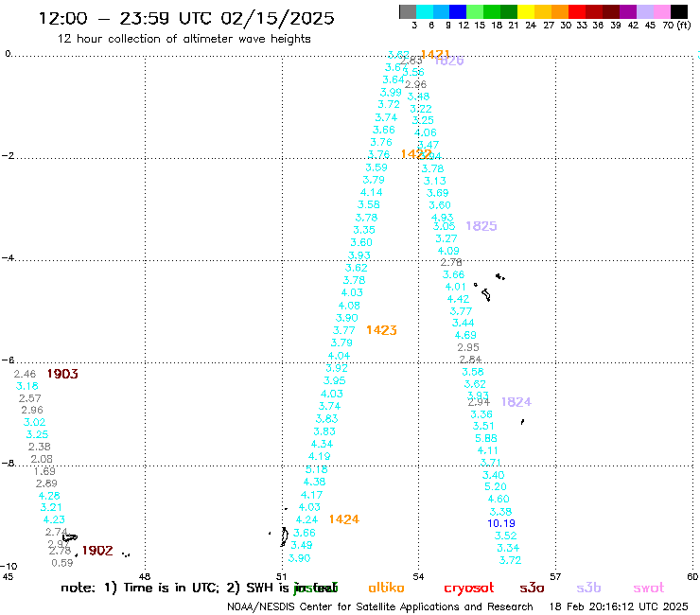Click the orange pass label 1421
This screenshot has height=615, width=700.
coord(435,55)
